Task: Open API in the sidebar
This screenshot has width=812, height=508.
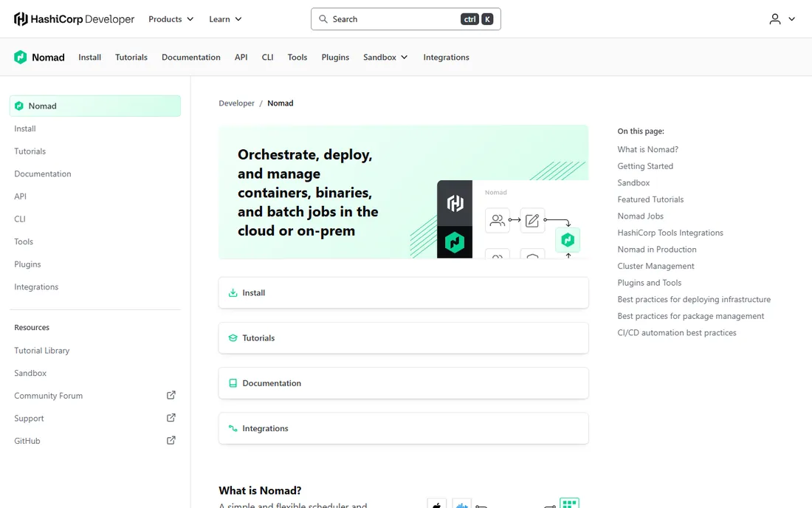Action: 20,196
